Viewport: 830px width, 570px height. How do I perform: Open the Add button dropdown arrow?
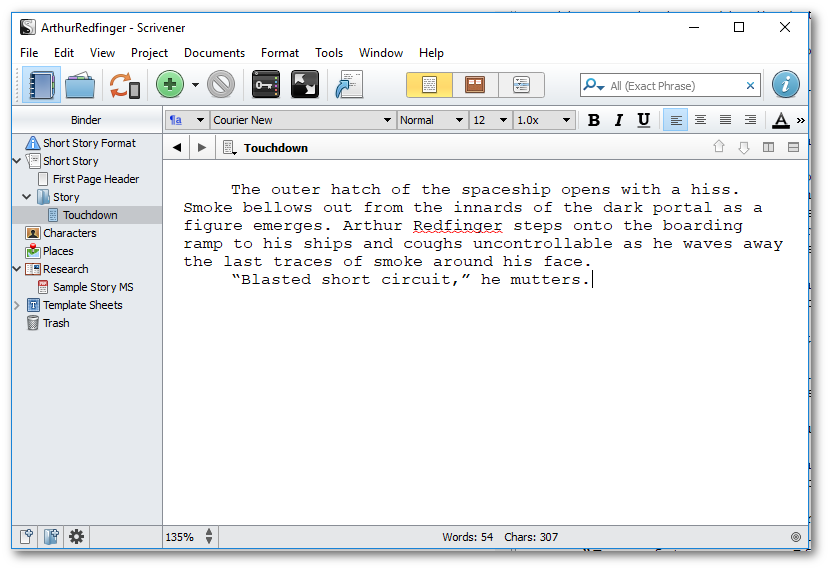[195, 85]
